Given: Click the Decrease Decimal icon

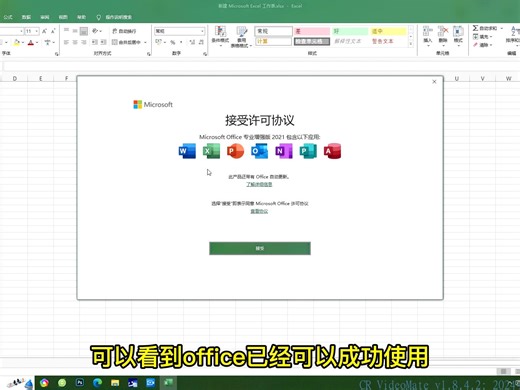Looking at the screenshot, I should click(201, 42).
